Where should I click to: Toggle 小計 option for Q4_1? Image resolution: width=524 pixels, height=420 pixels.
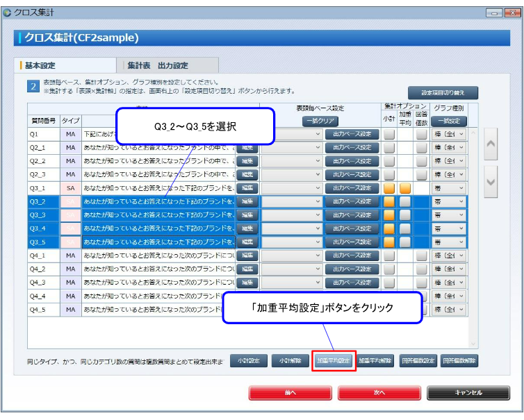click(x=389, y=255)
